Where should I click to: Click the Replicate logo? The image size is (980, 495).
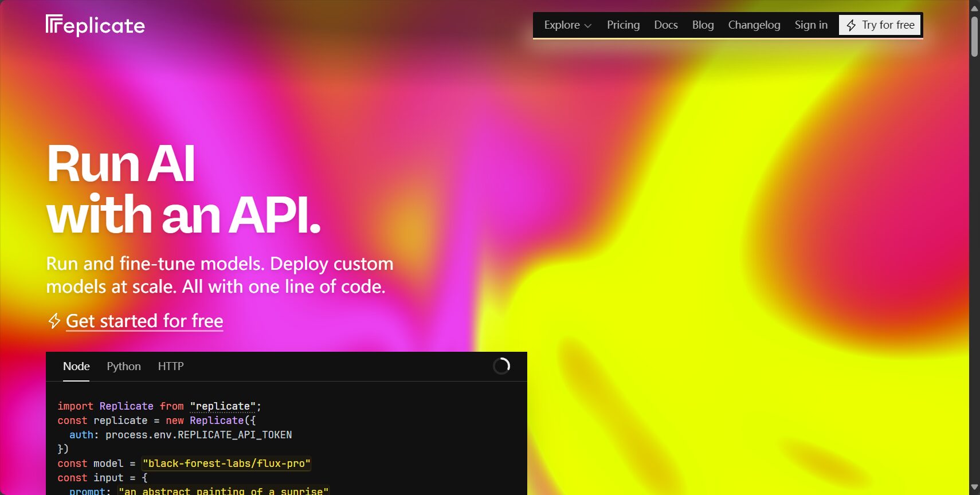pos(95,25)
